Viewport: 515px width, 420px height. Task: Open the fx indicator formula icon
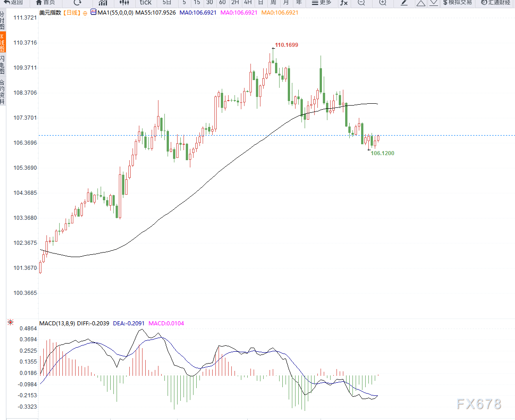click(x=344, y=3)
